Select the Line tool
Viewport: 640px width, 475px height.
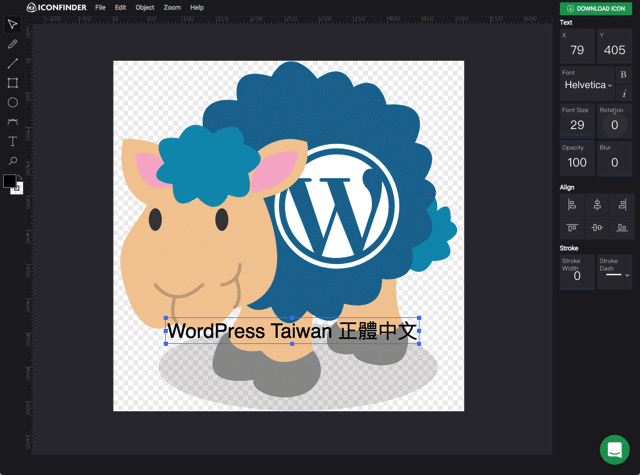(x=12, y=64)
